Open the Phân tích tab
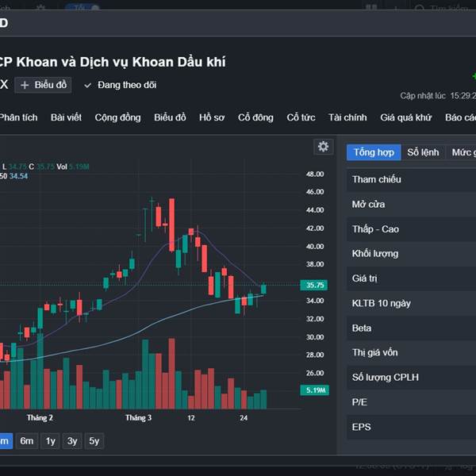This screenshot has height=476, width=476. click(18, 117)
